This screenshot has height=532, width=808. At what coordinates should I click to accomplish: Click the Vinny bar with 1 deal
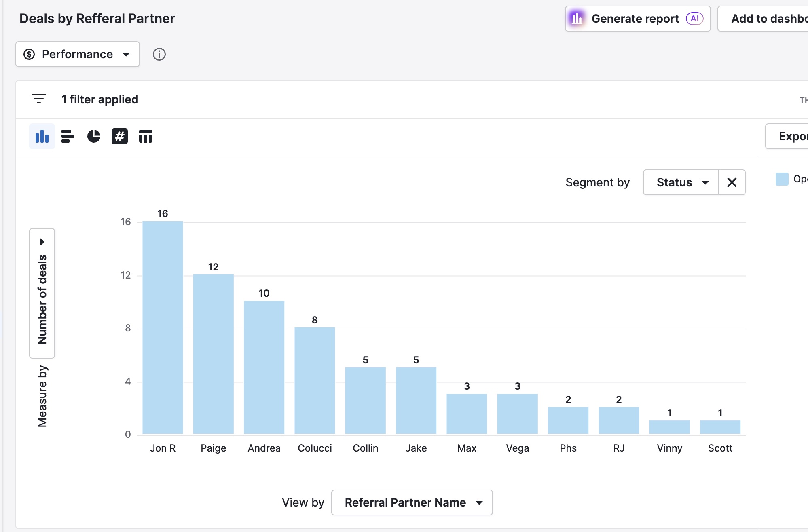tap(670, 428)
